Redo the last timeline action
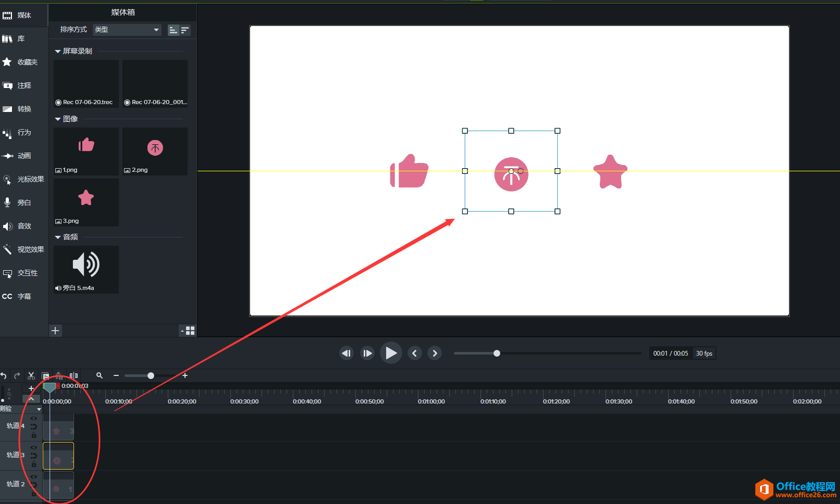This screenshot has height=504, width=840. (17, 375)
